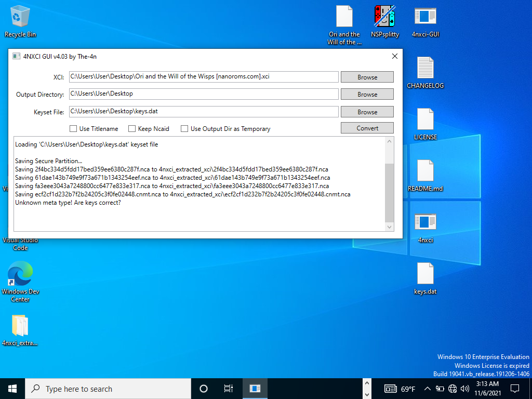
Task: Enable the Keep Ncaid checkbox
Action: point(132,129)
